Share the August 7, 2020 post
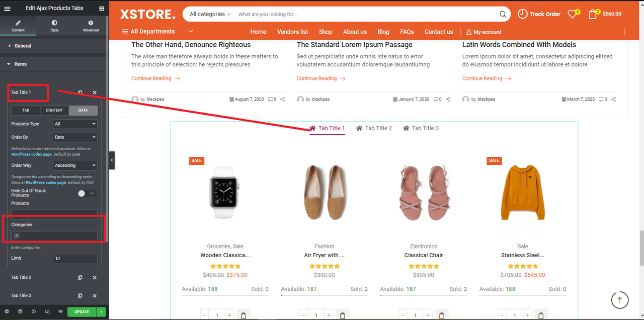Screen dimensions: 644x320 pyautogui.click(x=283, y=99)
